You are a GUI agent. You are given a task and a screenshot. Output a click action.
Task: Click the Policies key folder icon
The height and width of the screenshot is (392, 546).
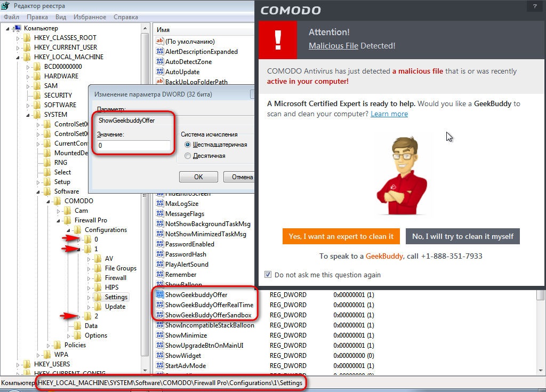click(x=58, y=345)
